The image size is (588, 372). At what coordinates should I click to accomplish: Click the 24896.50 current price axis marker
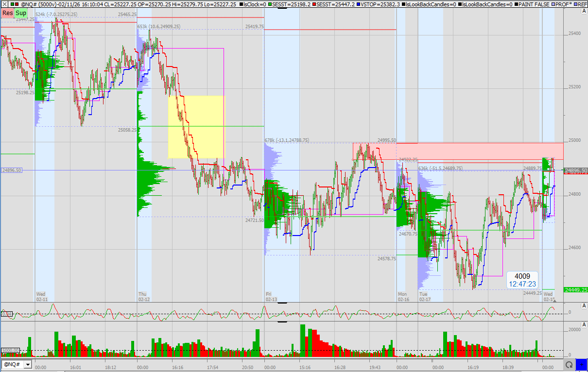coord(575,171)
